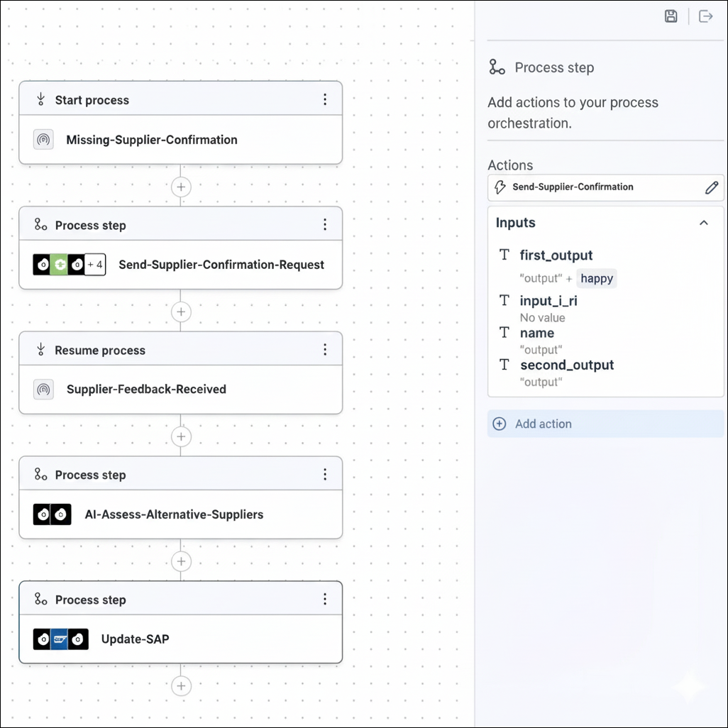Open the three-dot menu on Update-SAP step
The height and width of the screenshot is (728, 728).
[x=325, y=599]
